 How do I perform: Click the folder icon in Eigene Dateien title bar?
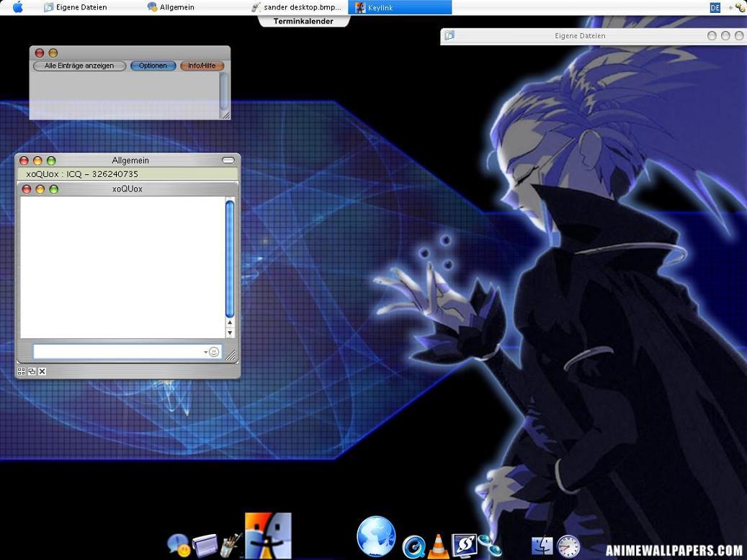click(449, 35)
